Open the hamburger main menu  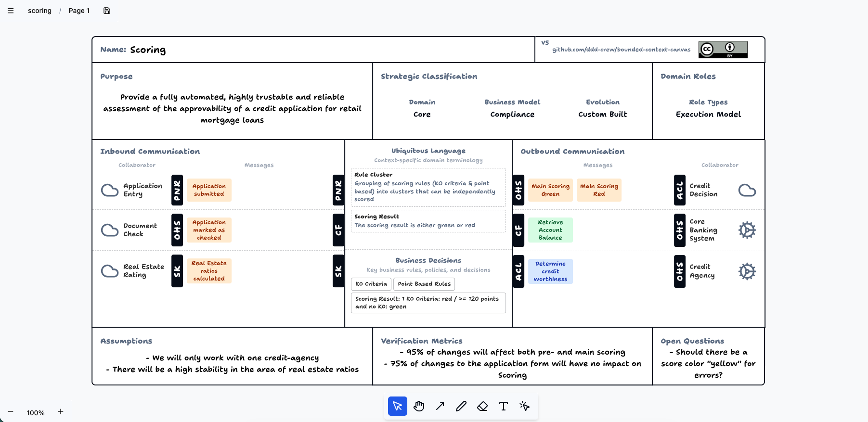[11, 11]
